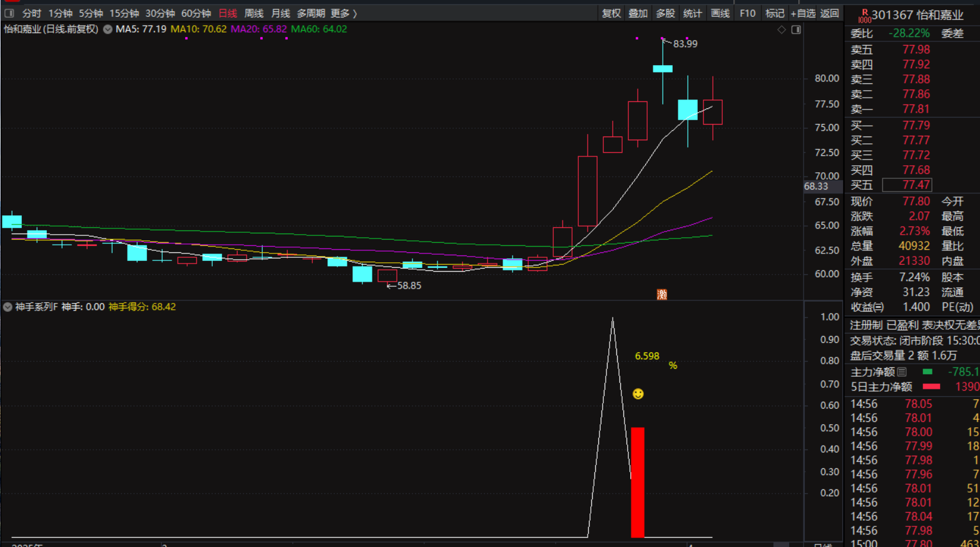The image size is (980, 547).
Task: Select the 分时 intraday tab
Action: (x=31, y=13)
